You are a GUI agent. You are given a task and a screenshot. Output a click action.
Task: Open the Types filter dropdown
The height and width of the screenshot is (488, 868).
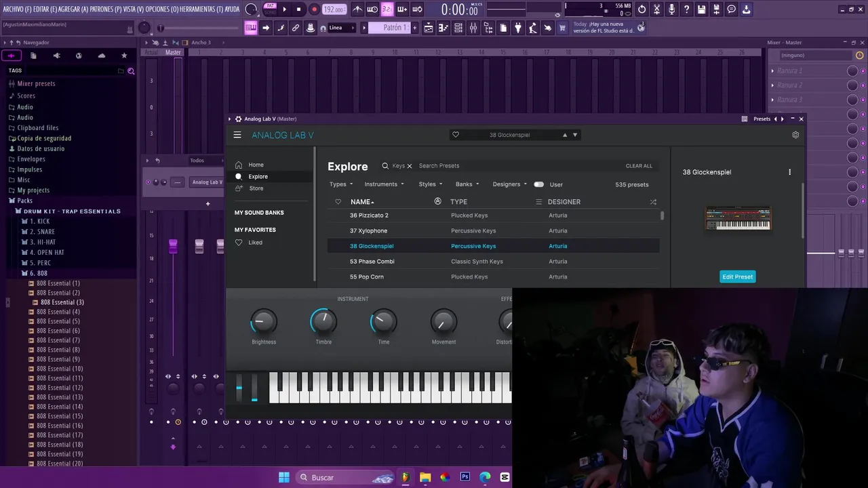tap(341, 184)
